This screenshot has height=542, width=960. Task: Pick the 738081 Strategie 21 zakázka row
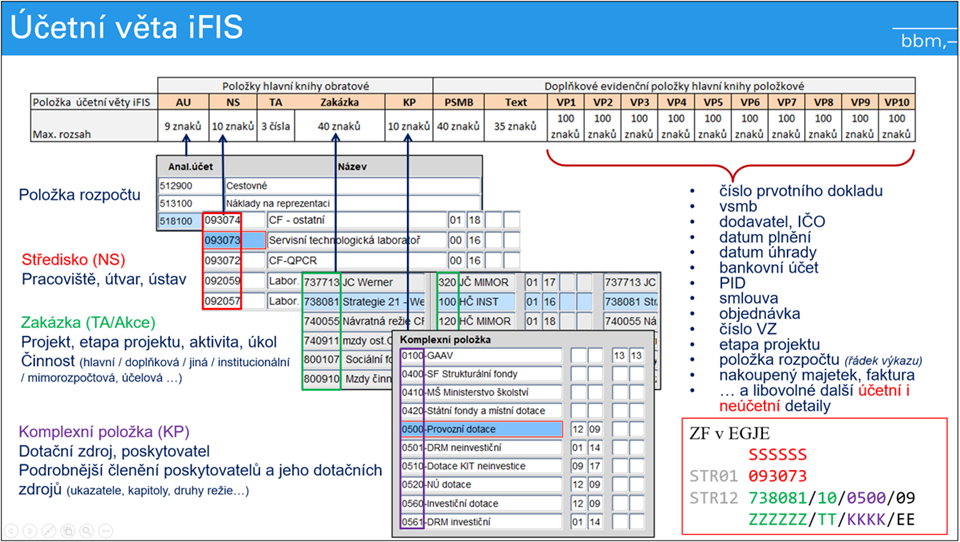(364, 301)
